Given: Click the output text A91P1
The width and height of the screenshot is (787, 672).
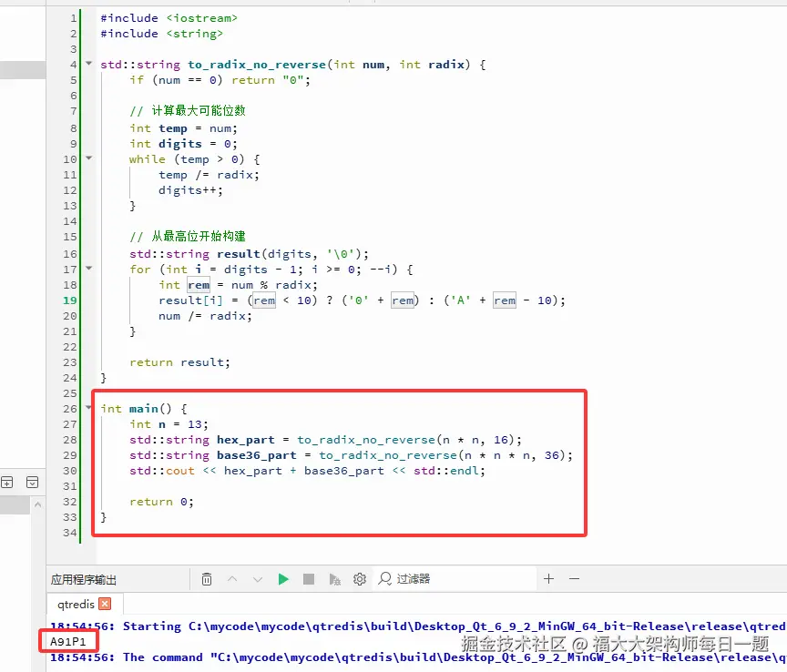Looking at the screenshot, I should 67,641.
